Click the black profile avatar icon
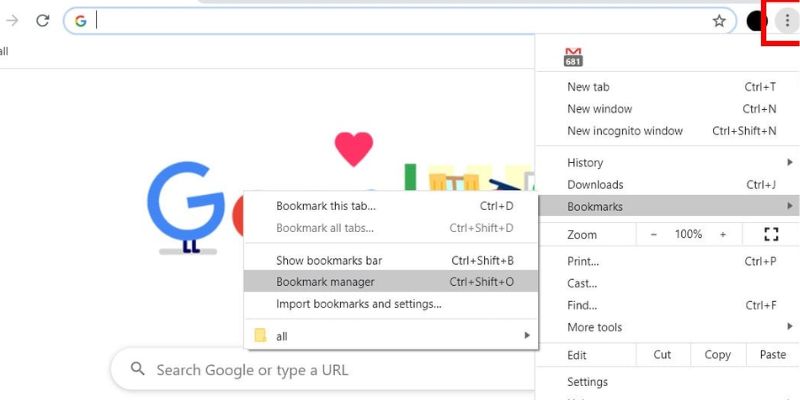The image size is (800, 400). [756, 21]
